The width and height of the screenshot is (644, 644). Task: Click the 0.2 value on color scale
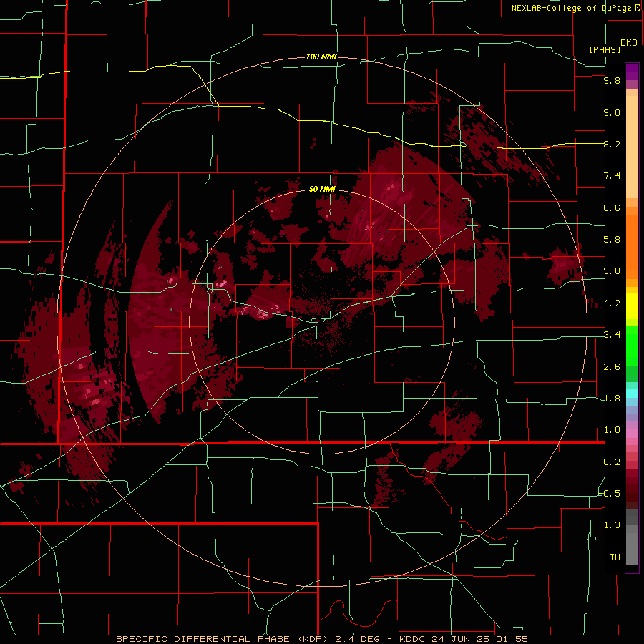click(x=612, y=462)
